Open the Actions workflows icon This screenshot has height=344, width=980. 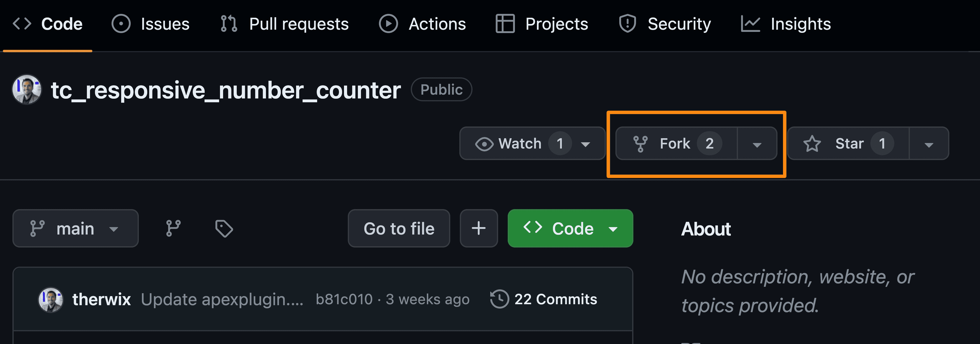point(388,23)
